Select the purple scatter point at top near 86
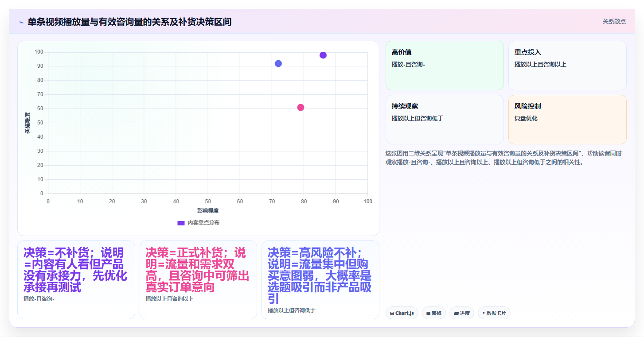The height and width of the screenshot is (337, 644). click(323, 55)
